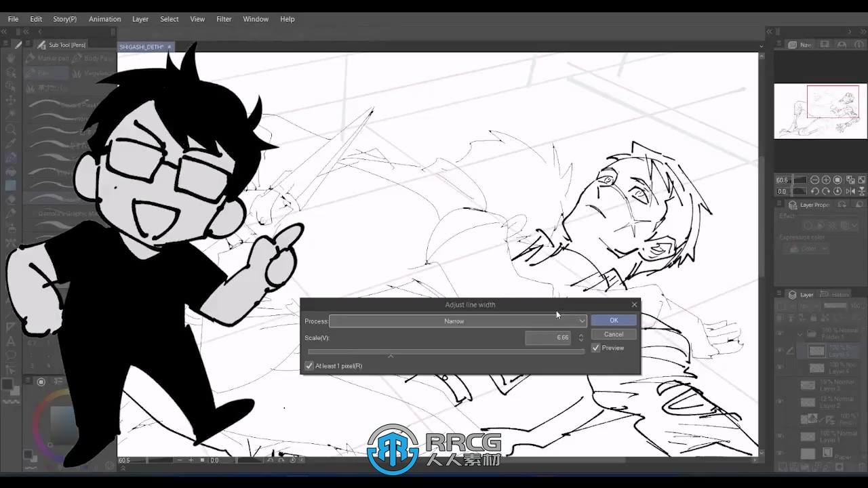Click the Navigator zoom slider
The height and width of the screenshot is (488, 868).
pyautogui.click(x=800, y=180)
